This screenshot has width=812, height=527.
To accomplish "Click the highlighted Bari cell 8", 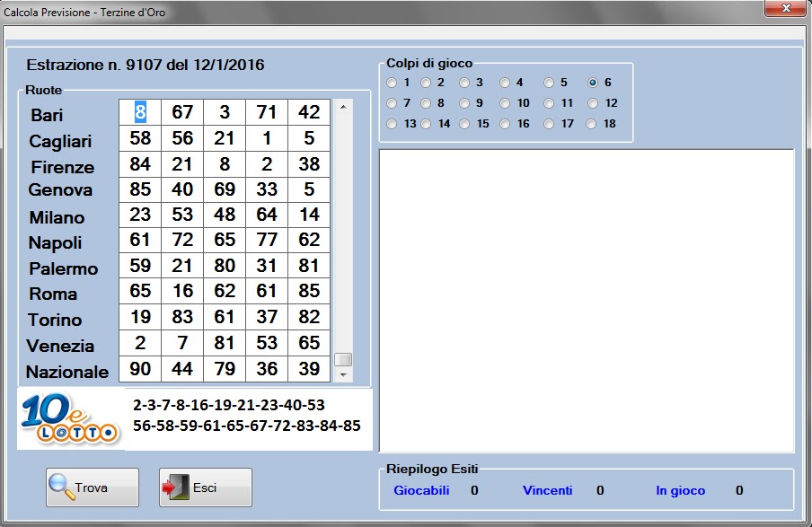I will tap(140, 112).
